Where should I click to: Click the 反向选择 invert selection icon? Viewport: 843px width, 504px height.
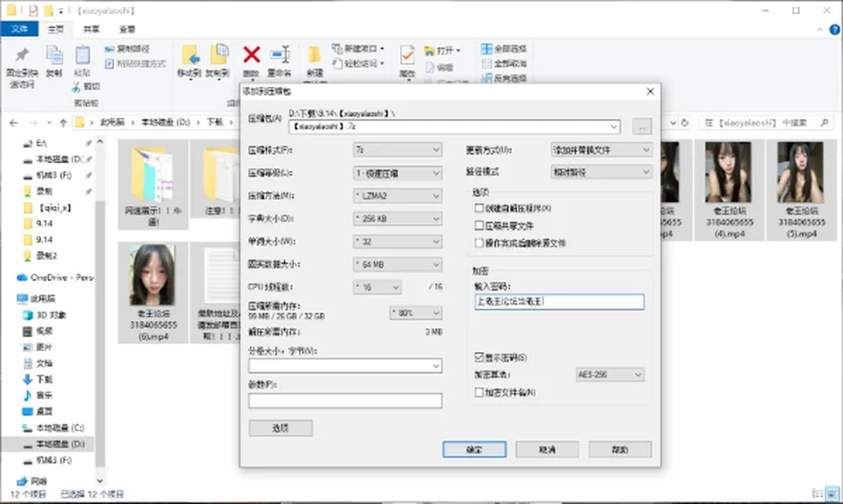486,78
